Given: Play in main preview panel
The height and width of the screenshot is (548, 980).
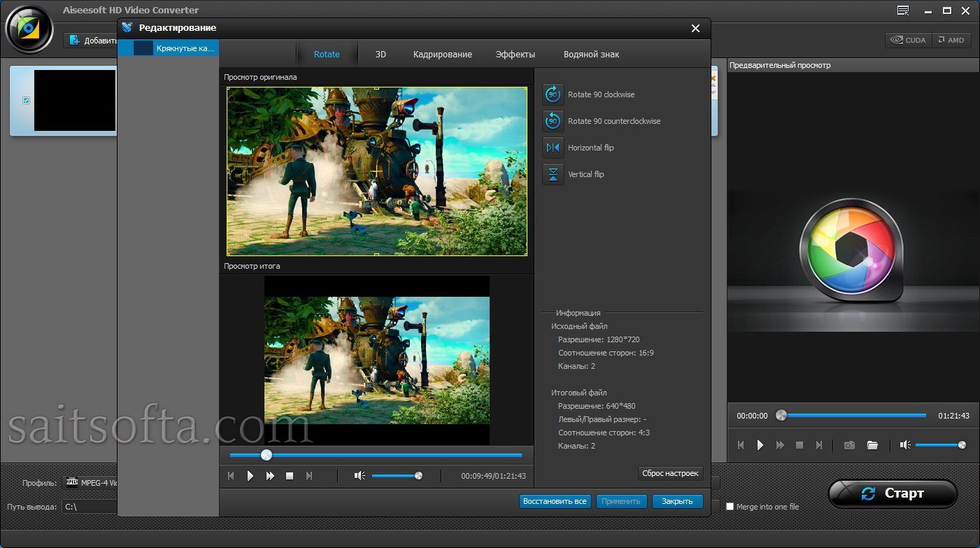Looking at the screenshot, I should (x=760, y=445).
